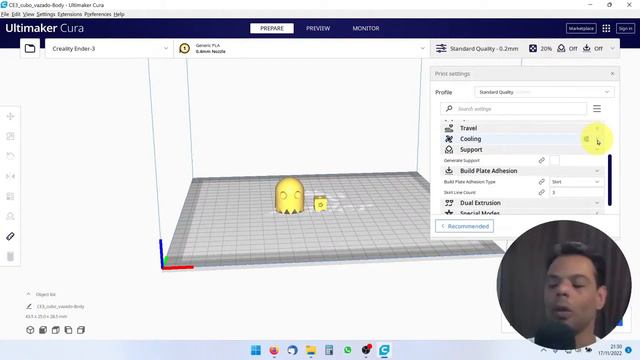The height and width of the screenshot is (360, 640).
Task: Select the small cube model on build plate
Action: click(x=320, y=203)
